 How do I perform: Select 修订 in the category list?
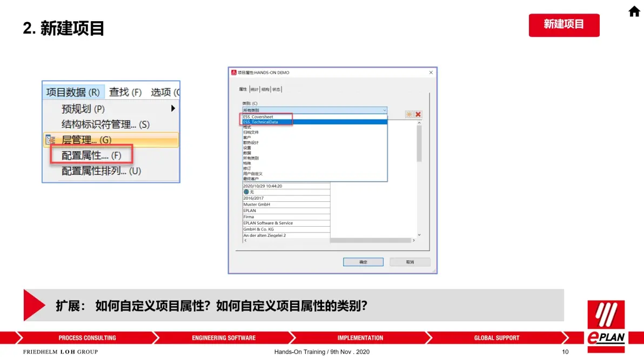tap(314, 169)
